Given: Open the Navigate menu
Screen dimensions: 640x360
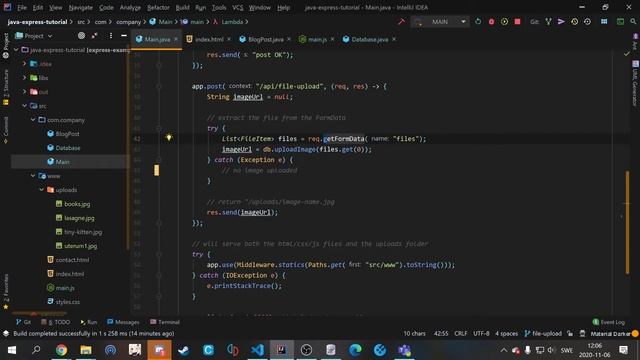Looking at the screenshot, I should pos(80,7).
